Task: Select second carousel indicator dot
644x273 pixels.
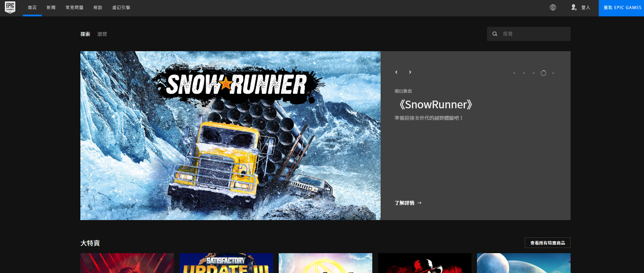Action: pyautogui.click(x=524, y=73)
